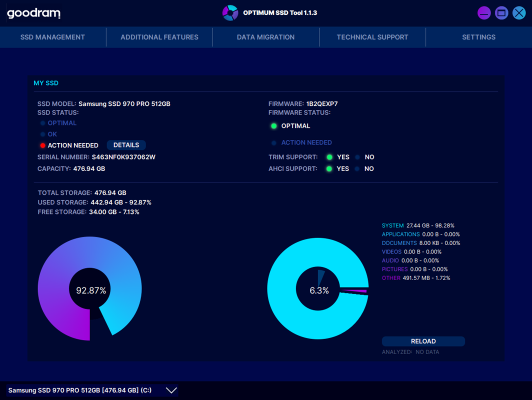Expand the drive selector chevron arrow
This screenshot has width=532, height=400.
click(171, 390)
